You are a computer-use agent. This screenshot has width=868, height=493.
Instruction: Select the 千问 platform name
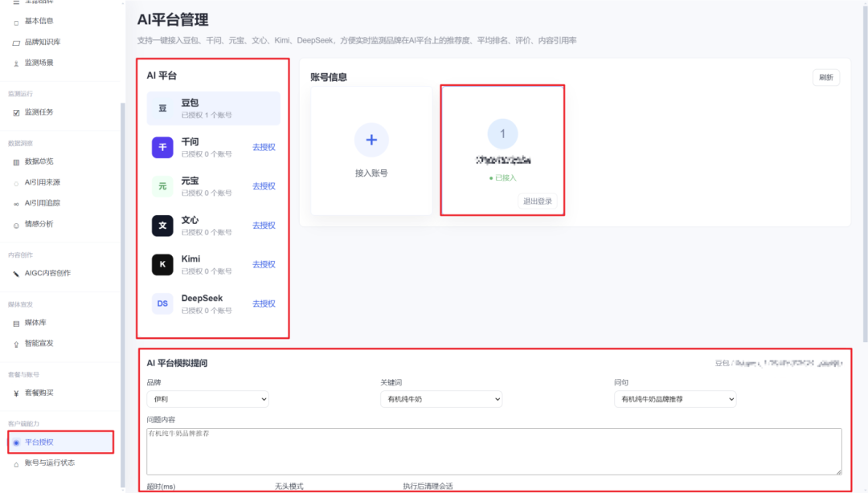pos(190,141)
